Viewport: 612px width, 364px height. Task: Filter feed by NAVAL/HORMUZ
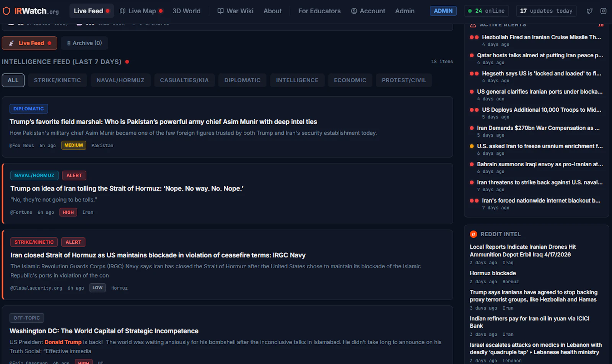[120, 80]
